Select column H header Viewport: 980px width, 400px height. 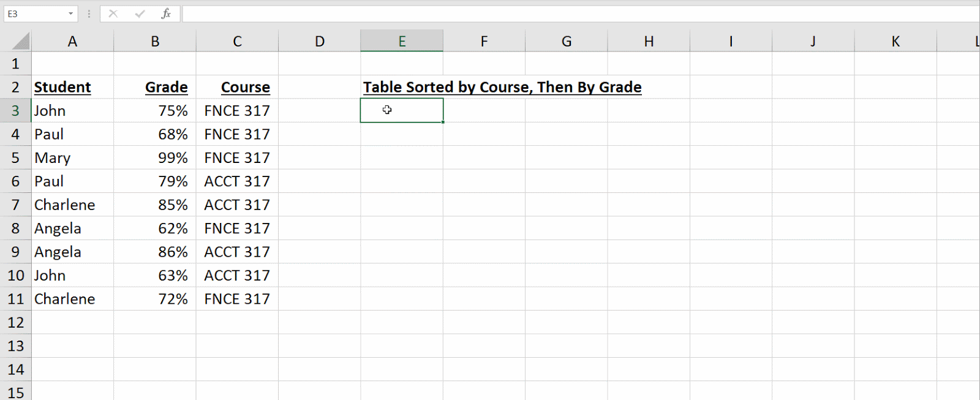point(649,42)
